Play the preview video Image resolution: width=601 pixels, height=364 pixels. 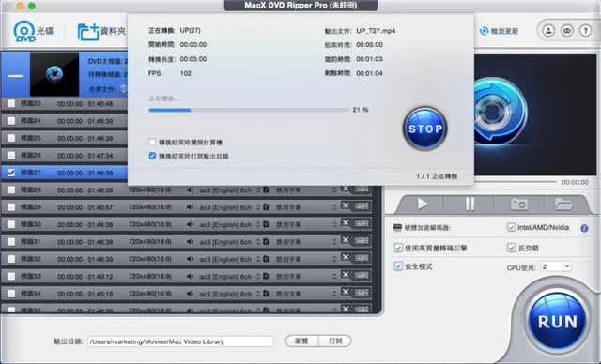click(422, 205)
